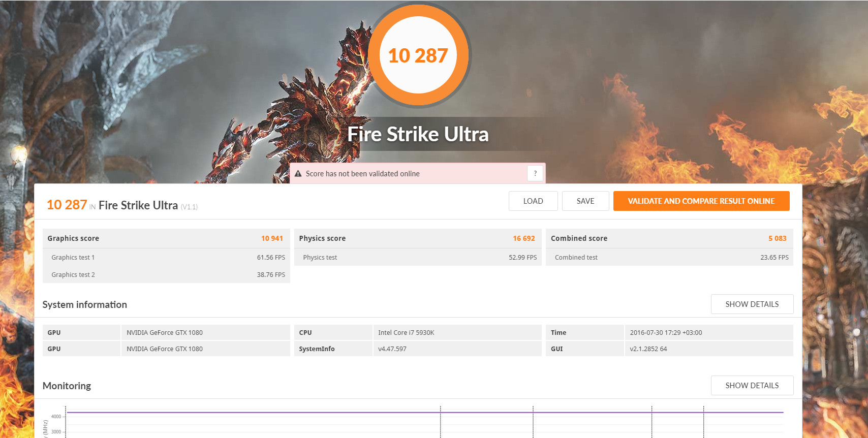The width and height of the screenshot is (868, 438).
Task: Click 52.99 FPS value
Action: (523, 258)
